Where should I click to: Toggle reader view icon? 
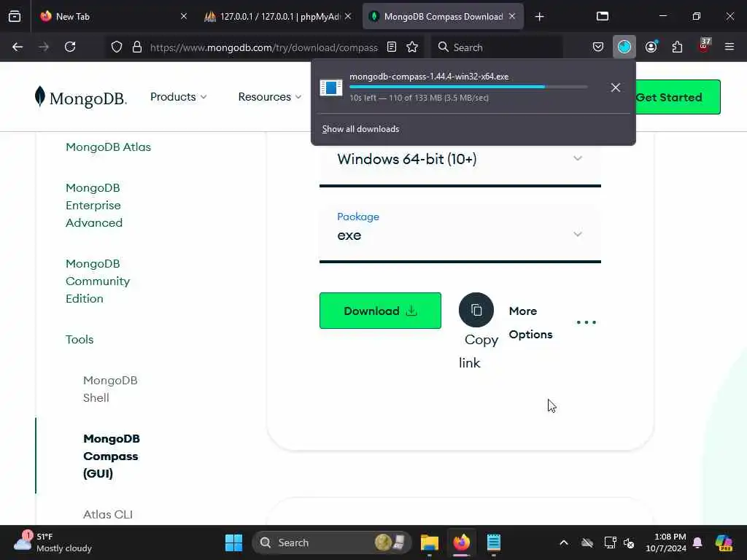(x=392, y=47)
